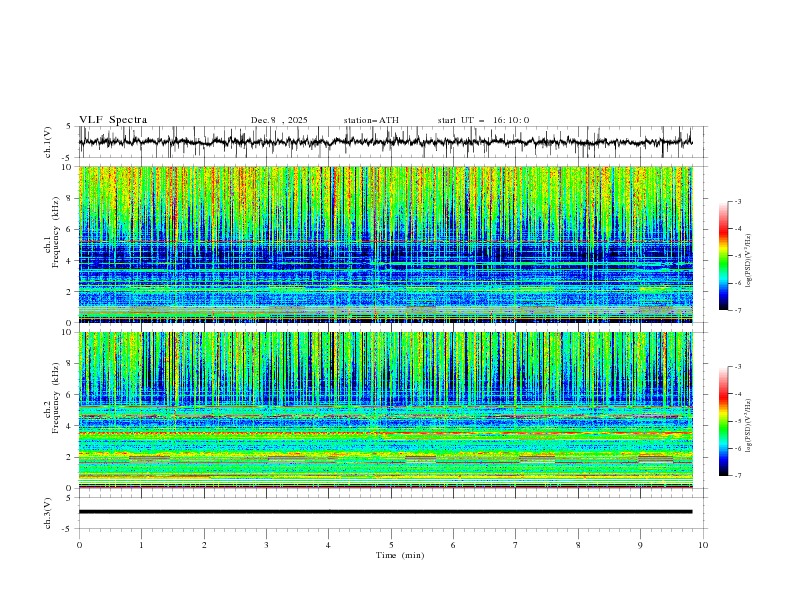Click the "-3" tick on the upper color bar
The width and height of the screenshot is (792, 612).
[737, 201]
